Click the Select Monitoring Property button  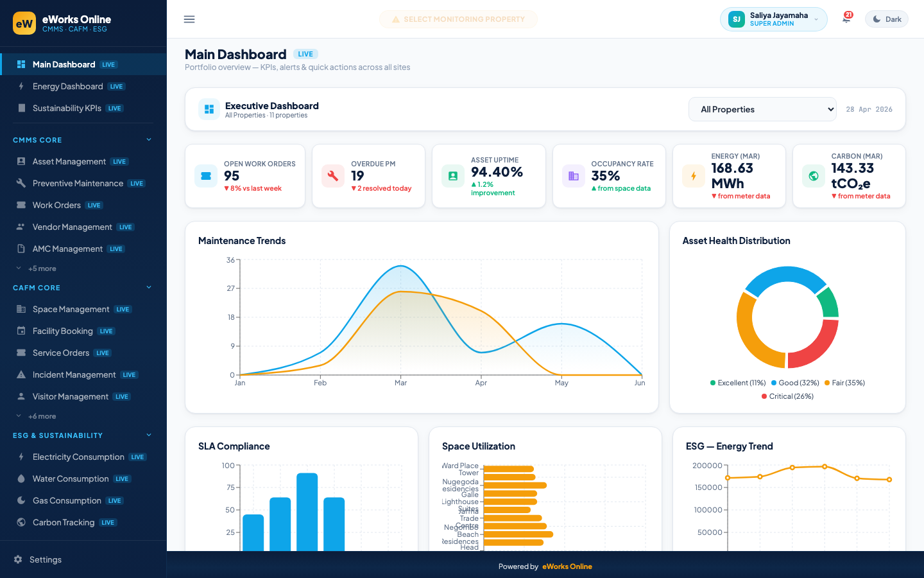(x=458, y=19)
